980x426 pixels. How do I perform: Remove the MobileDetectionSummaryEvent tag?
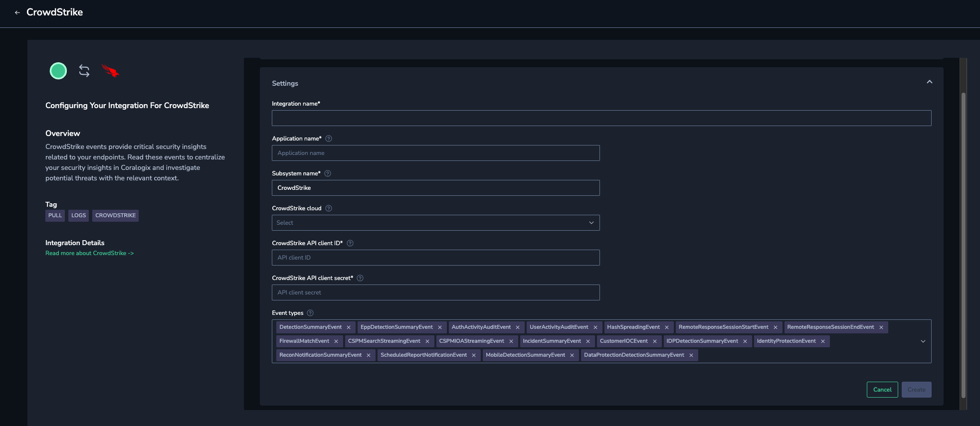pyautogui.click(x=572, y=355)
